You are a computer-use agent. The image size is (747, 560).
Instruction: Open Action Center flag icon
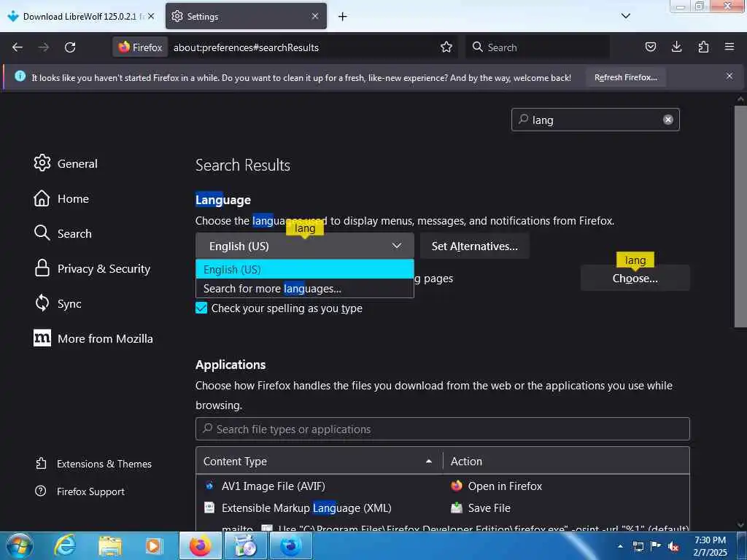[x=656, y=545]
